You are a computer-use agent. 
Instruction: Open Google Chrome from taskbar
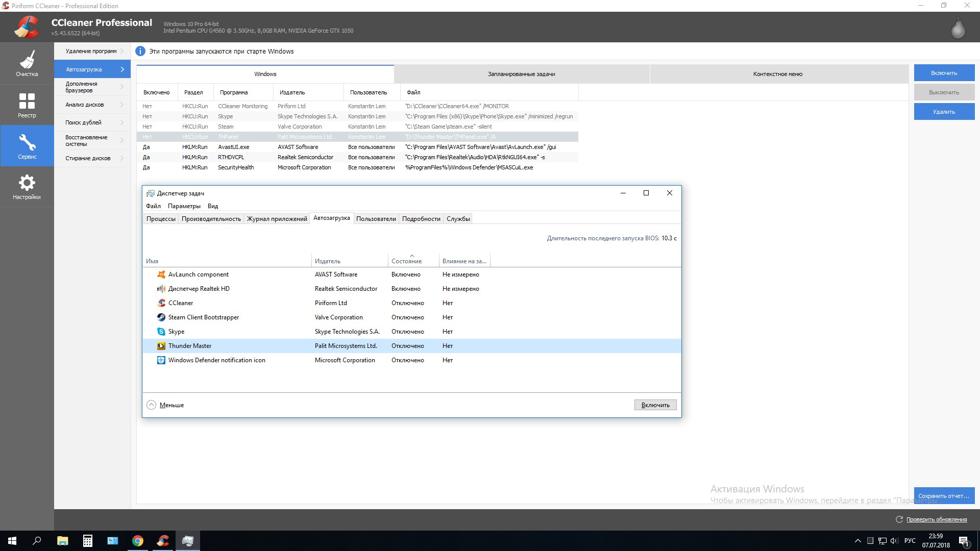pos(138,541)
